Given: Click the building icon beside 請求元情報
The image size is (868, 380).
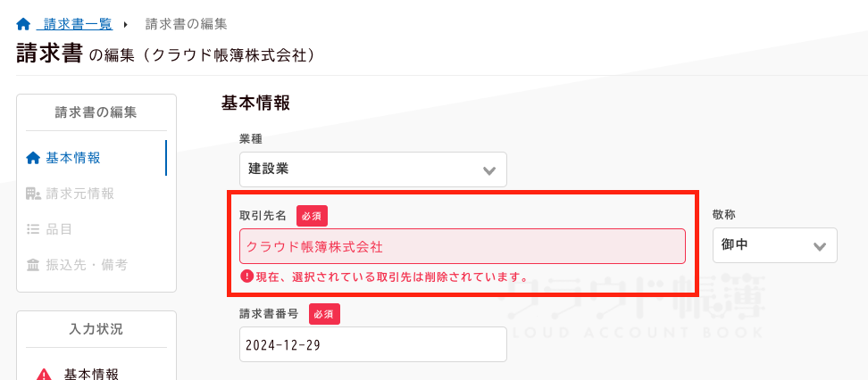Looking at the screenshot, I should (x=33, y=194).
